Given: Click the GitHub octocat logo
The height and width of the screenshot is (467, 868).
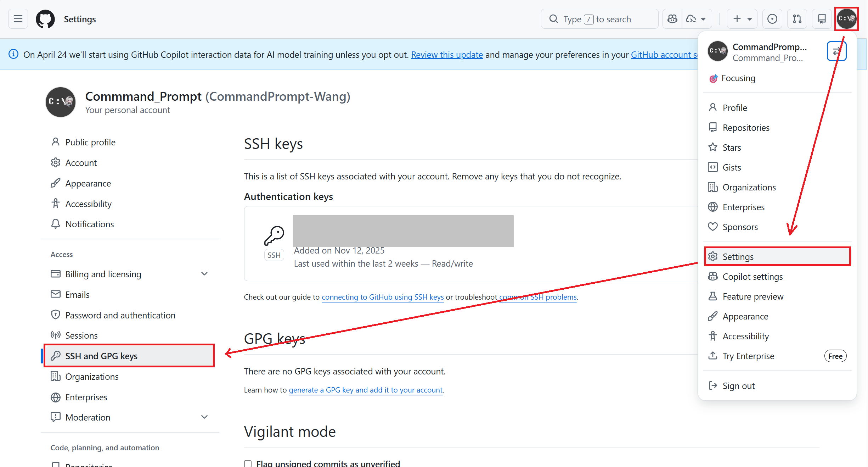Looking at the screenshot, I should (45, 19).
